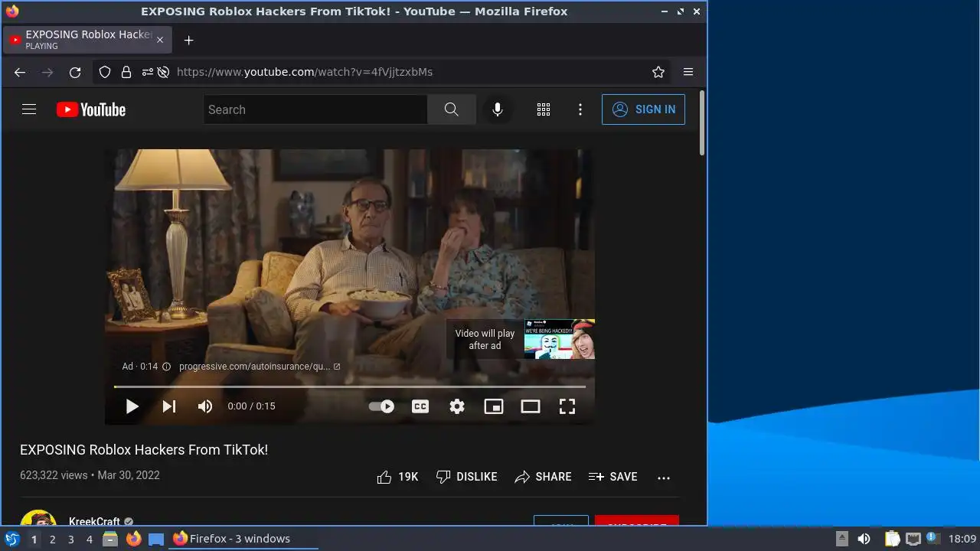Reload the page
The image size is (980, 551).
(x=75, y=72)
